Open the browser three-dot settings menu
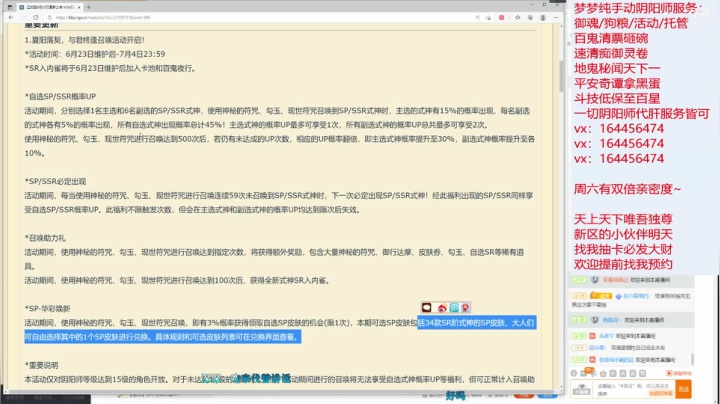 click(556, 17)
